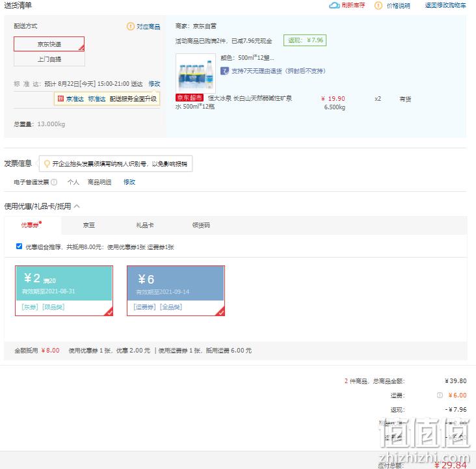This screenshot has height=469, width=476.
Task: Switch to 领货码 tab
Action: (x=201, y=225)
